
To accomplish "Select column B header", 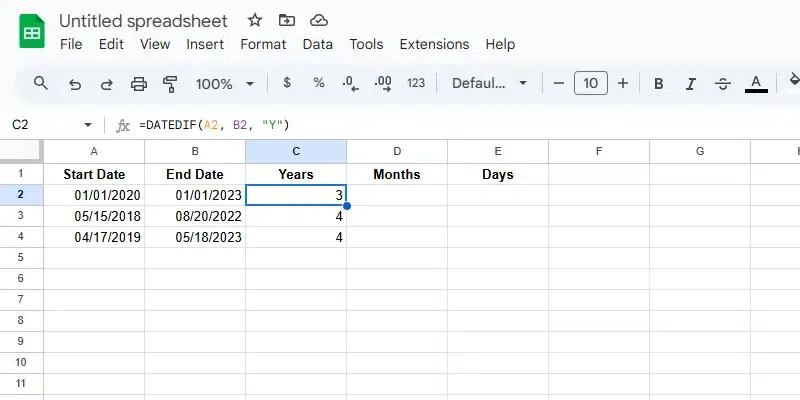I will pyautogui.click(x=195, y=152).
